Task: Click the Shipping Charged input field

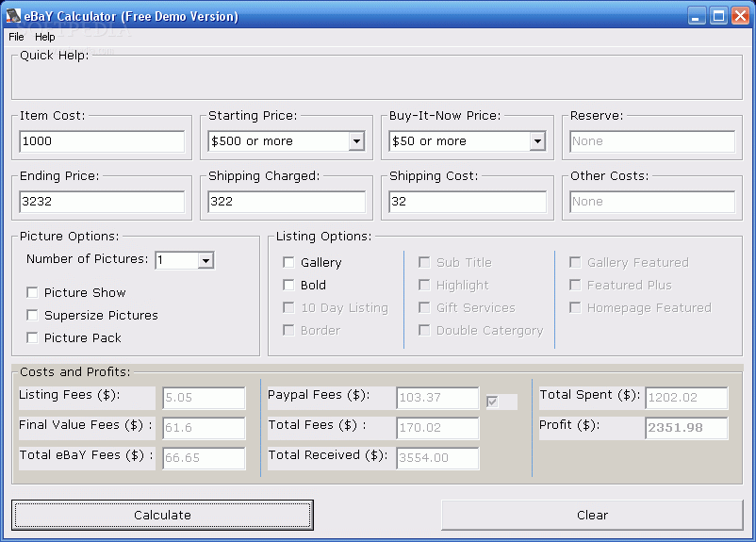Action: (287, 202)
